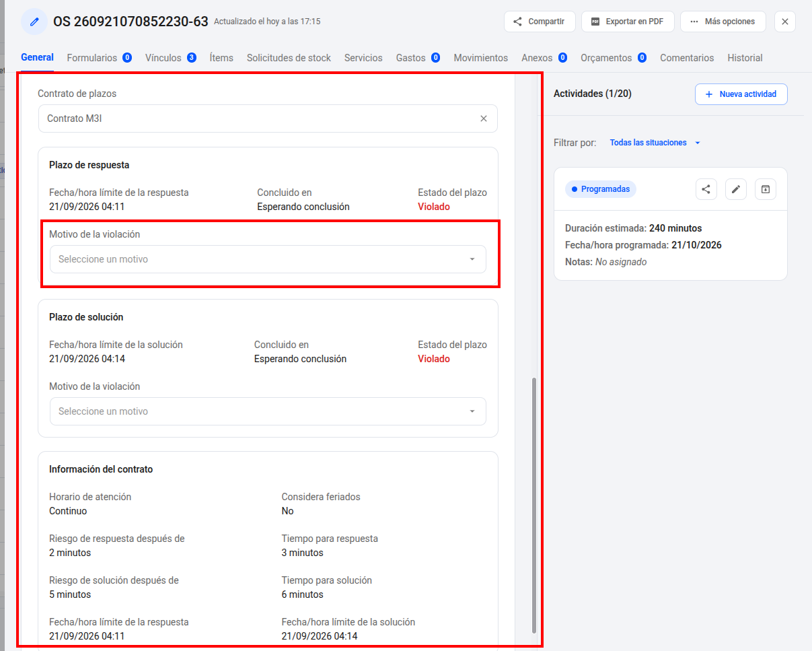
Task: Expand Todas las situaciones filter
Action: (x=655, y=143)
